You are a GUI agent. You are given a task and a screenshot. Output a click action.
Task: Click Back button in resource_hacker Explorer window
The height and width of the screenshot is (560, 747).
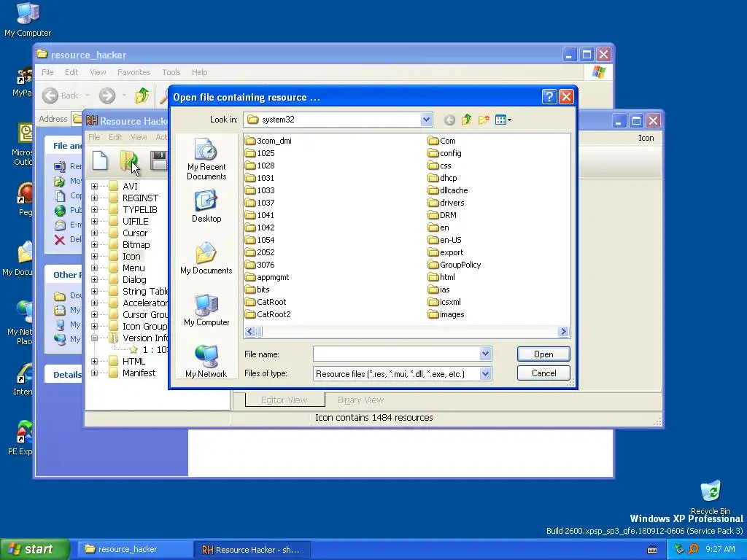point(61,96)
